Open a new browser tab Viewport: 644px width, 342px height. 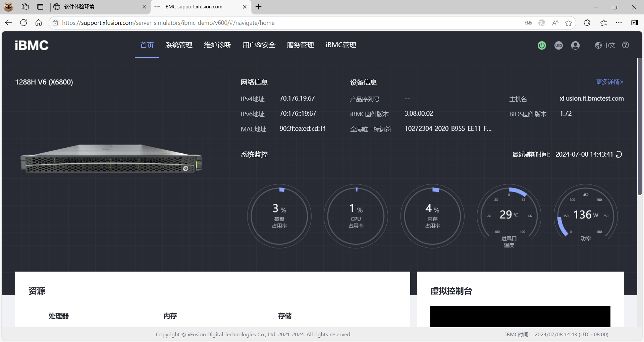click(259, 7)
